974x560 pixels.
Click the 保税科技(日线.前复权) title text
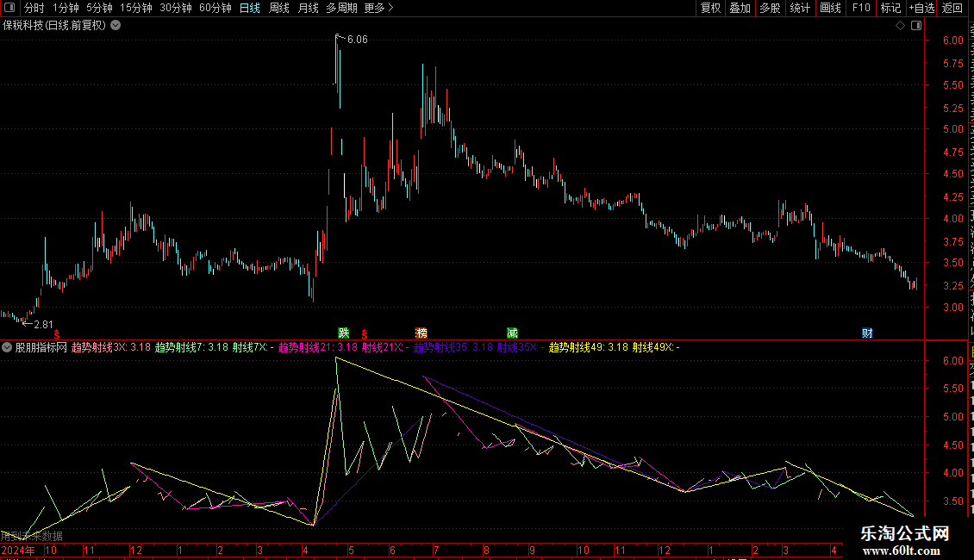coord(54,26)
